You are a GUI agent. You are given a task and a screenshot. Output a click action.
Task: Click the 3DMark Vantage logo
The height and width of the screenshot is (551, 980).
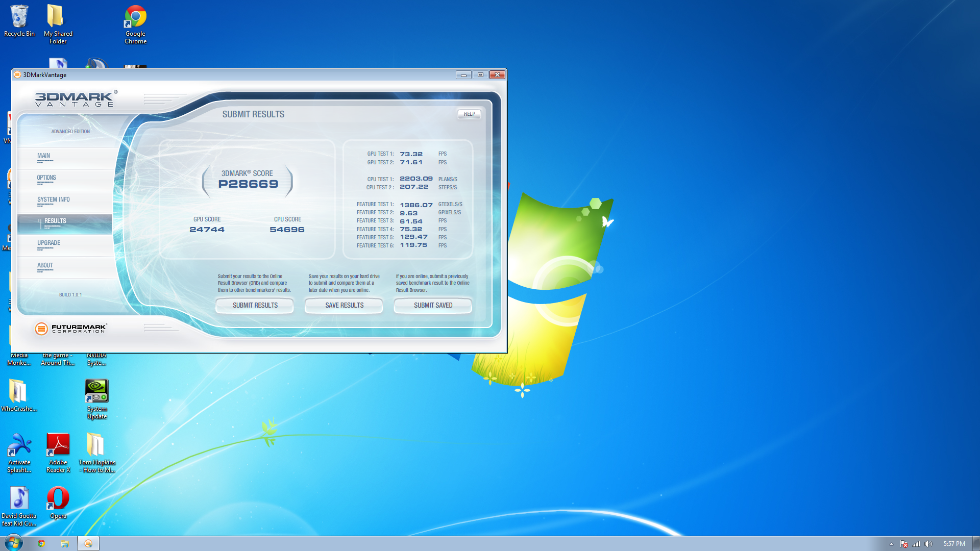(x=76, y=98)
